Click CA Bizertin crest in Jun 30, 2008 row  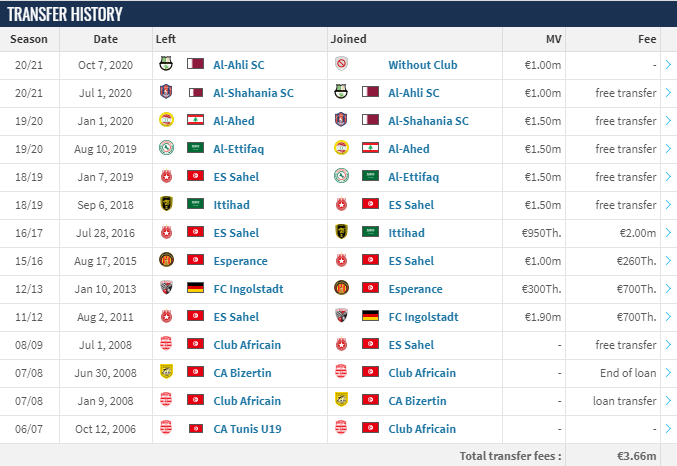coord(166,371)
